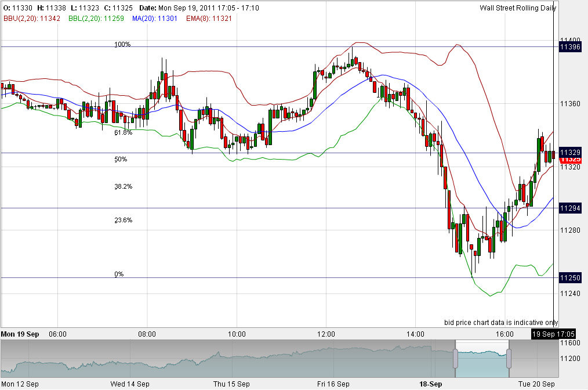Click Tue 20 Sep in the navigator
This screenshot has height=390, width=588.
[536, 384]
